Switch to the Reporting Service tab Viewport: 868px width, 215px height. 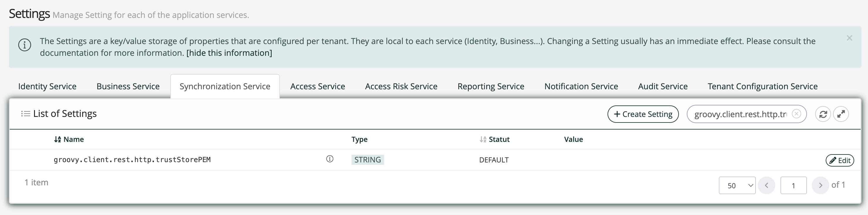coord(491,86)
